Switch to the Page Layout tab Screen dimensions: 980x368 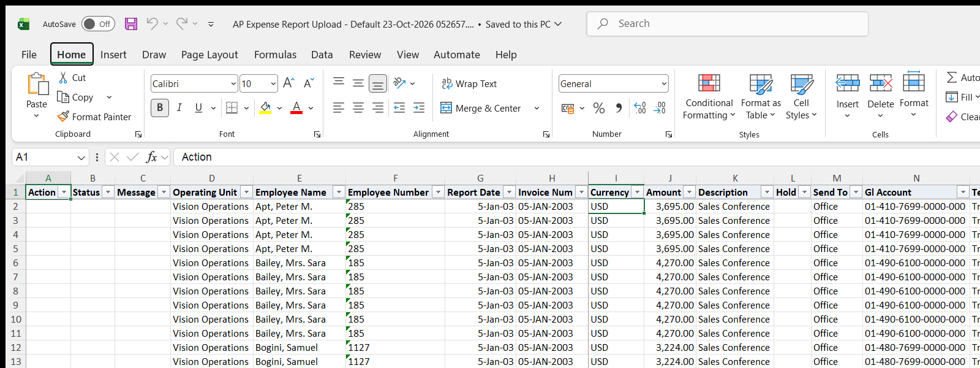click(209, 55)
